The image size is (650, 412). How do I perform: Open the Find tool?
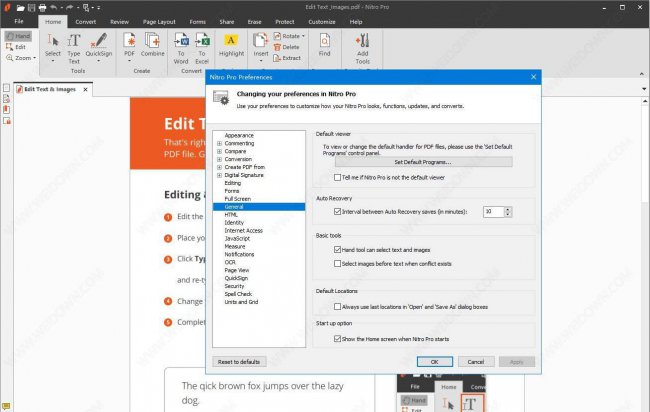pyautogui.click(x=325, y=45)
